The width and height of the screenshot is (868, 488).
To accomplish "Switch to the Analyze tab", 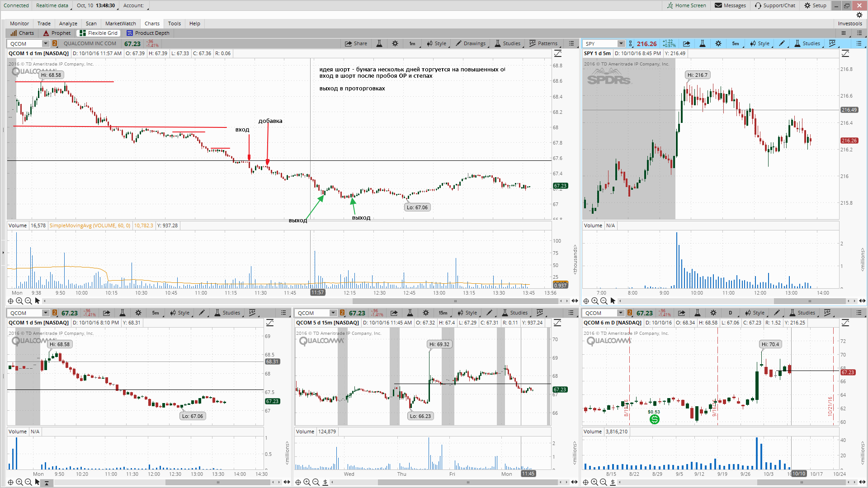I will coord(68,23).
